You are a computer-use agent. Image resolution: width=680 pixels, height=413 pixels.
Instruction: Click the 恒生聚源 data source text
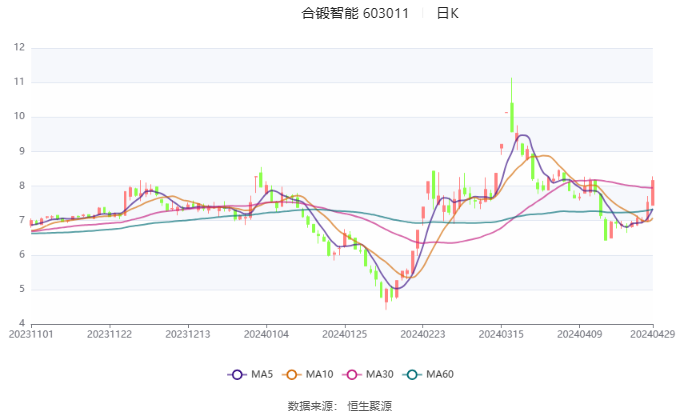pyautogui.click(x=369, y=406)
